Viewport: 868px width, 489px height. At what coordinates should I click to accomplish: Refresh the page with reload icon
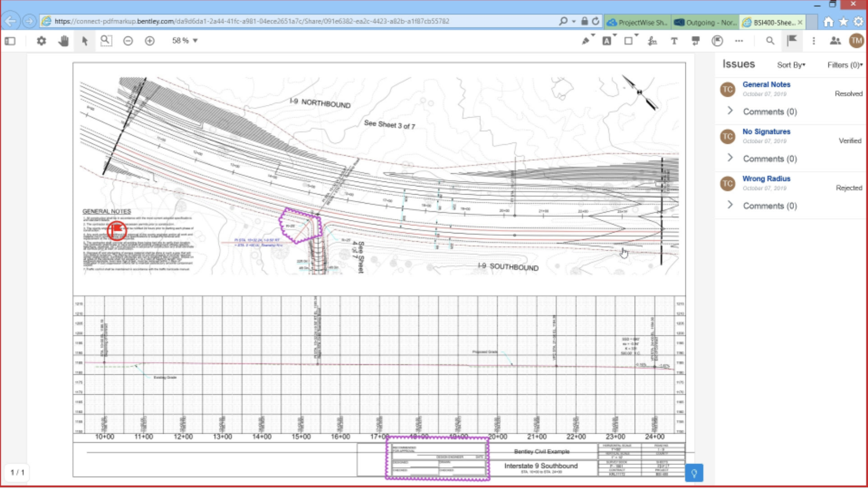click(595, 21)
